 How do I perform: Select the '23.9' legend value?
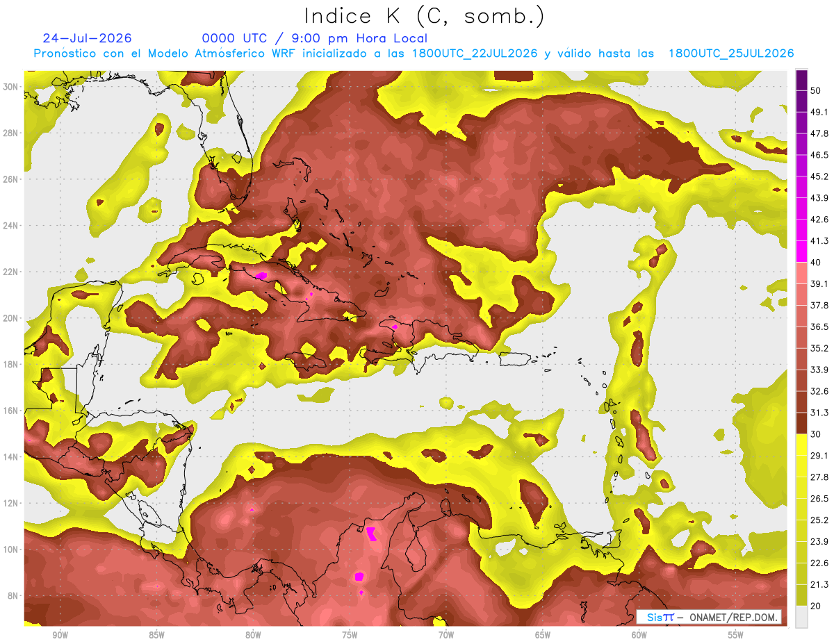tap(819, 542)
